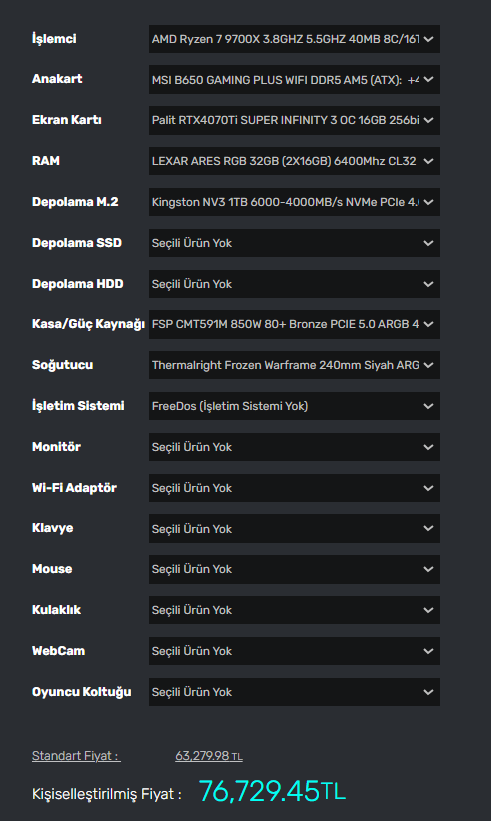Open the Monitör selection dropdown
Image resolution: width=491 pixels, height=821 pixels.
pos(294,447)
